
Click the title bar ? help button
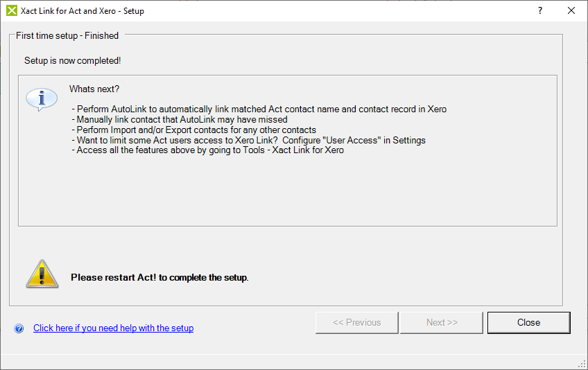pyautogui.click(x=540, y=10)
